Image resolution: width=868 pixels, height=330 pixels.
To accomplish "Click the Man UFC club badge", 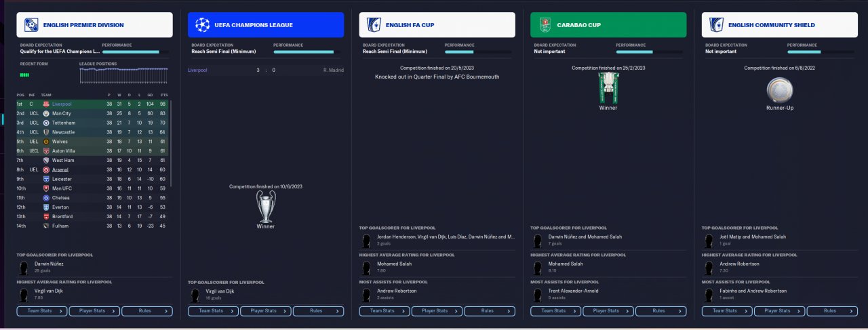I will pos(46,188).
